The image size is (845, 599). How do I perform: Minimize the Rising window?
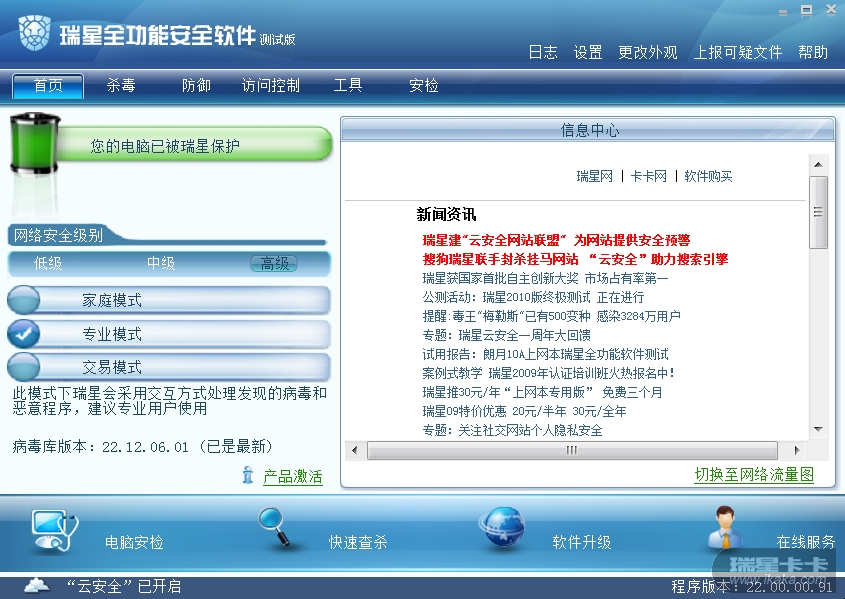coord(782,11)
